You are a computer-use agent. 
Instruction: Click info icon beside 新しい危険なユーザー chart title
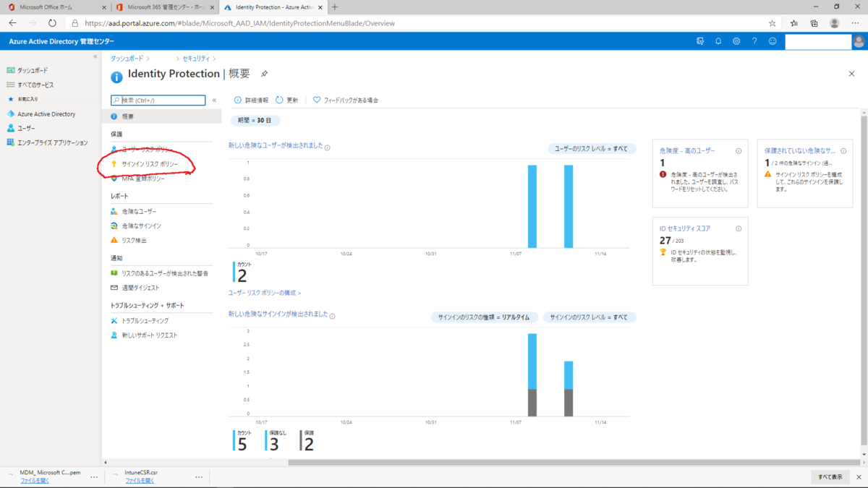point(328,147)
